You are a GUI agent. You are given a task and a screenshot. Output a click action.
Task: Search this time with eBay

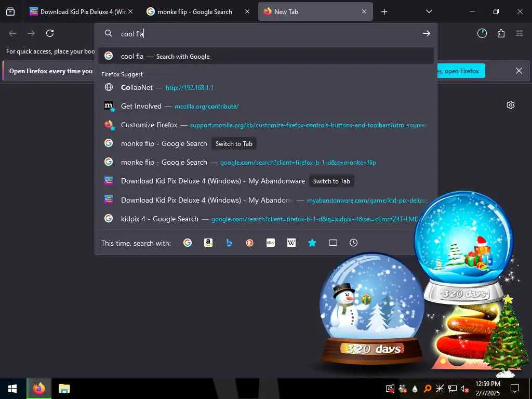point(271,243)
